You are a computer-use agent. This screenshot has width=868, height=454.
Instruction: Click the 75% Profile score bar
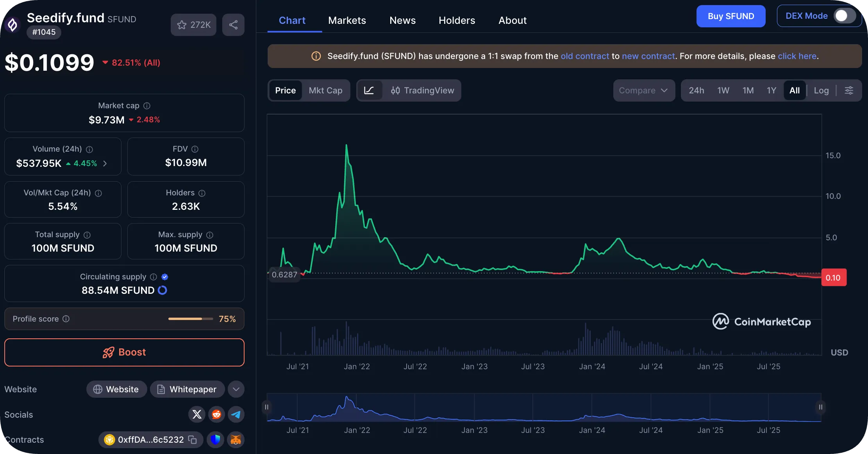pyautogui.click(x=190, y=319)
